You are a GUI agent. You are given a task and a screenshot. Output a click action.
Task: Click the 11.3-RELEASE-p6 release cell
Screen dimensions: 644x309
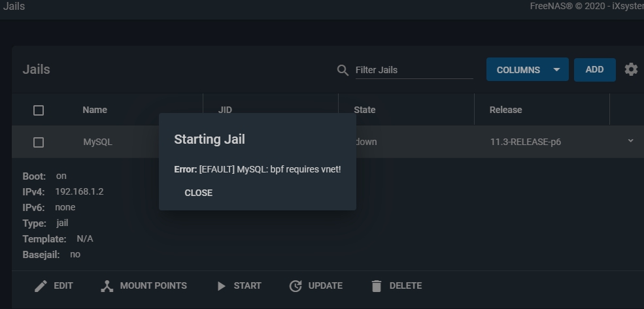[x=526, y=142]
